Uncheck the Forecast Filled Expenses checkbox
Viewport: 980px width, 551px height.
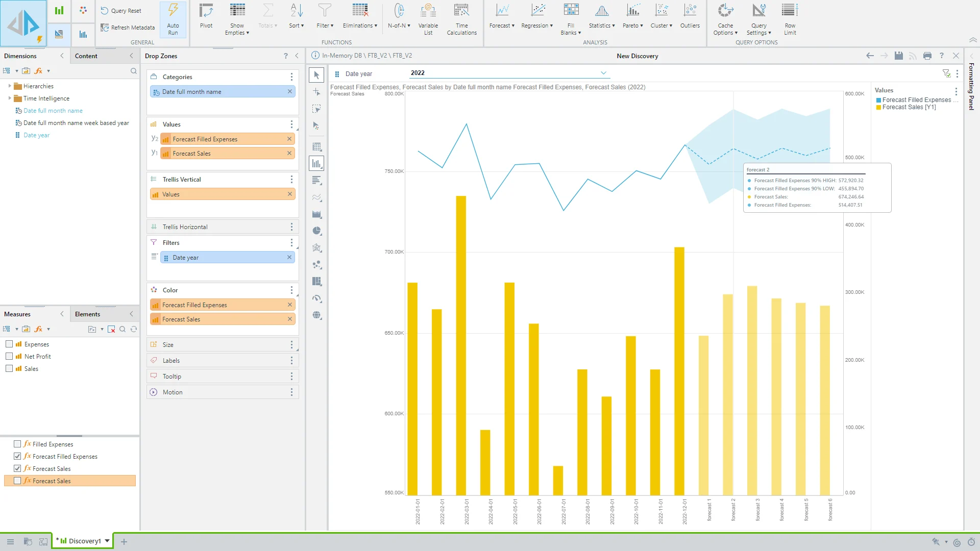(17, 457)
